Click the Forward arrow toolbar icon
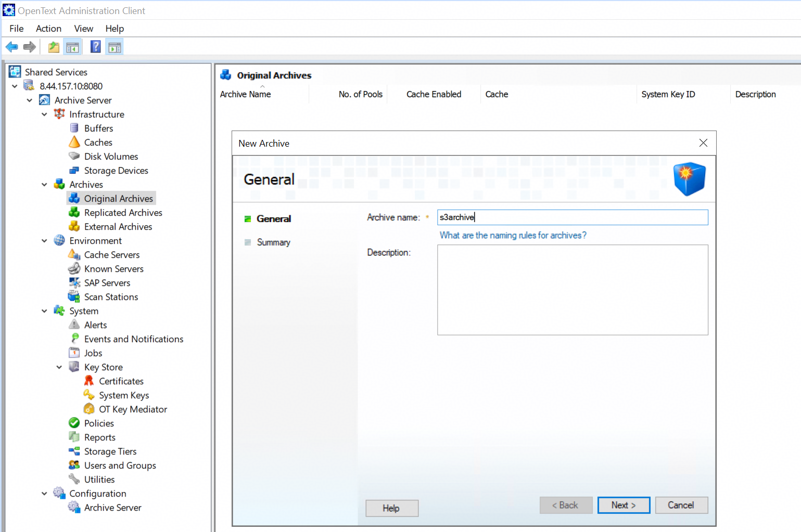 (x=30, y=47)
